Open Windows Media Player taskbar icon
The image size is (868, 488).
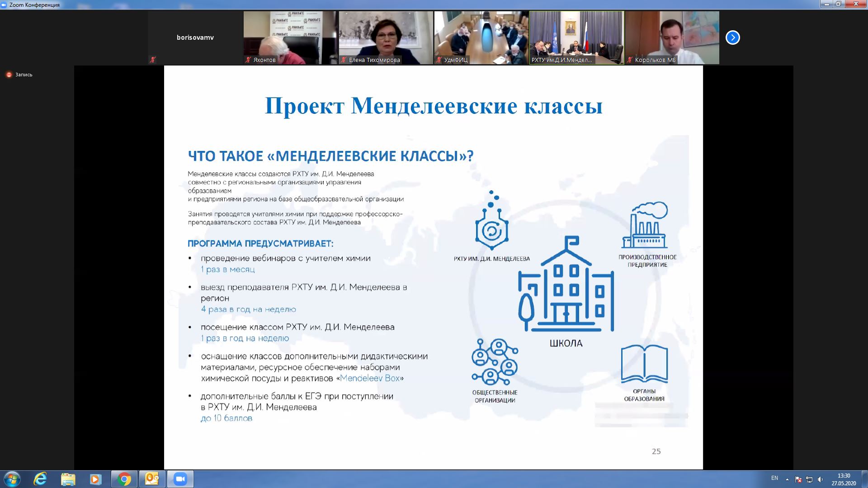pyautogui.click(x=95, y=479)
